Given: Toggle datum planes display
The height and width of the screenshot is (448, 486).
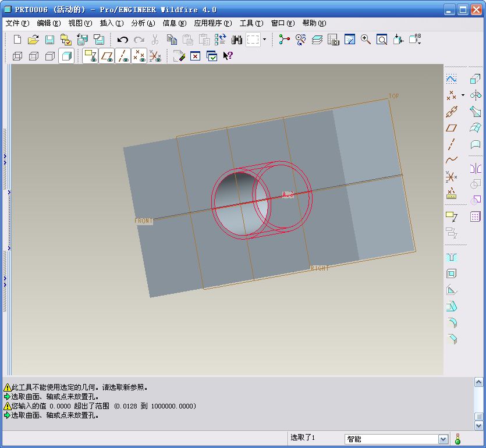Looking at the screenshot, I should pyautogui.click(x=107, y=56).
